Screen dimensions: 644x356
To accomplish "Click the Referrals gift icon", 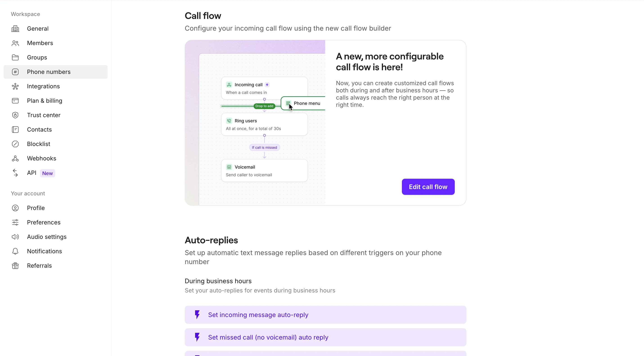I will click(15, 265).
